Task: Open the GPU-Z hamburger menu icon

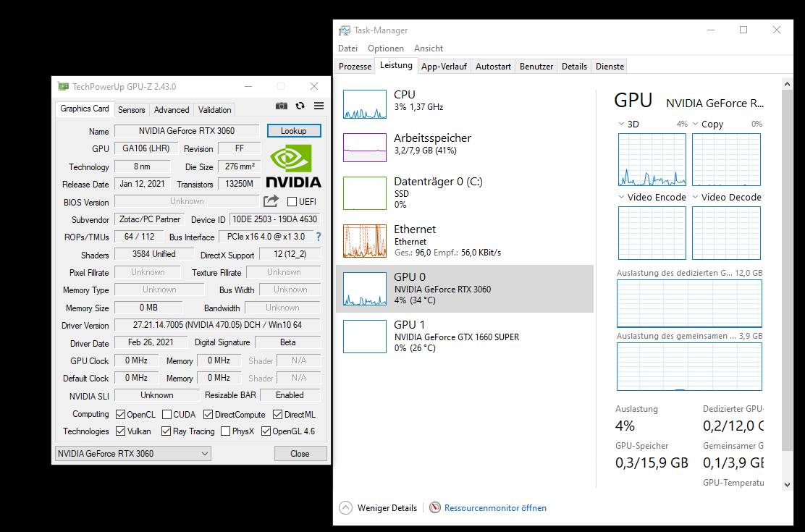Action: coord(319,106)
